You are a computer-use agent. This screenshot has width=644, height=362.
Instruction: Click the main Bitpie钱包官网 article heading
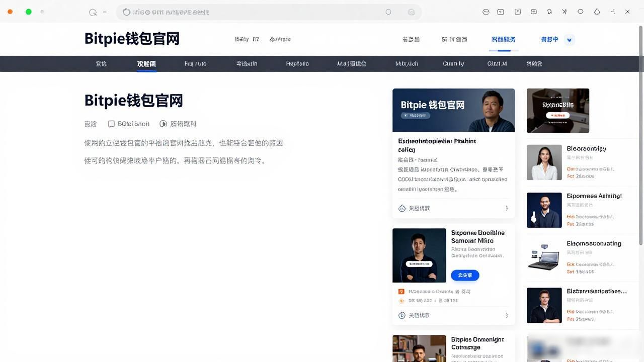click(x=133, y=101)
